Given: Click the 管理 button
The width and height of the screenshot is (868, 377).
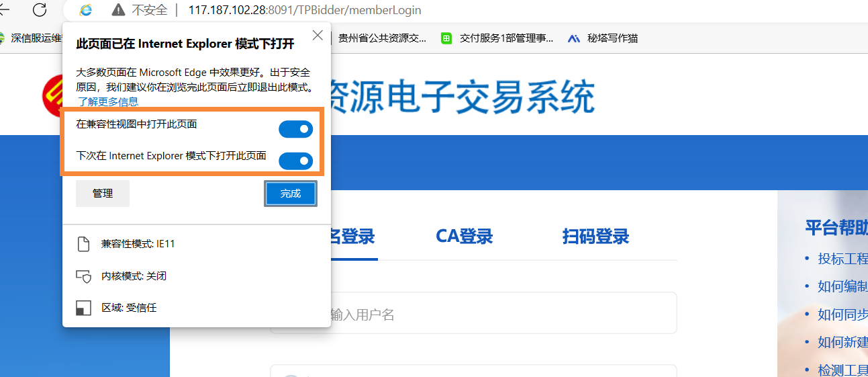Looking at the screenshot, I should coord(103,194).
